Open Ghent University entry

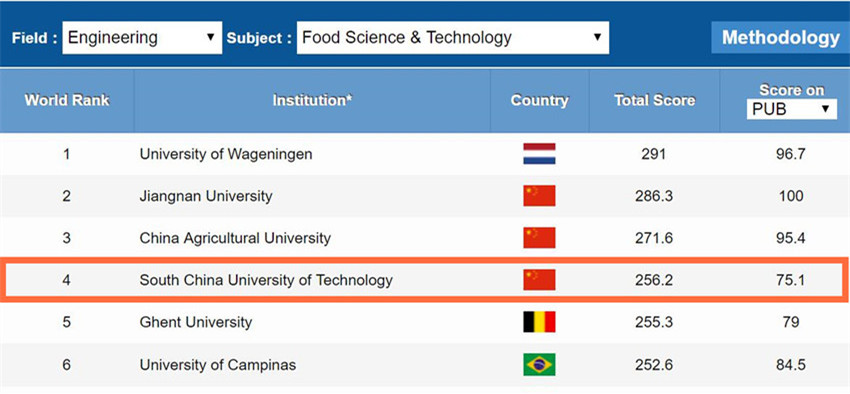[196, 322]
